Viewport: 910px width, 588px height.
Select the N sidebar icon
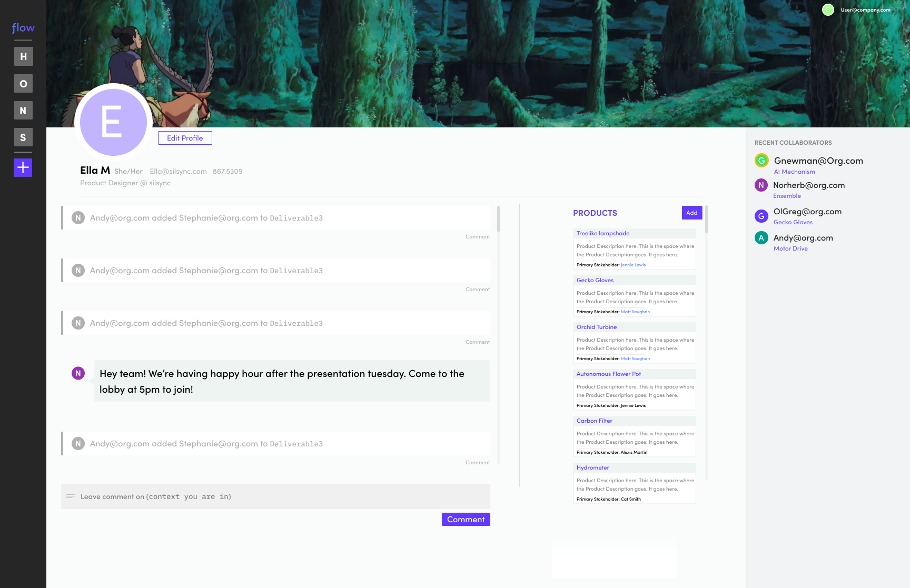[23, 111]
